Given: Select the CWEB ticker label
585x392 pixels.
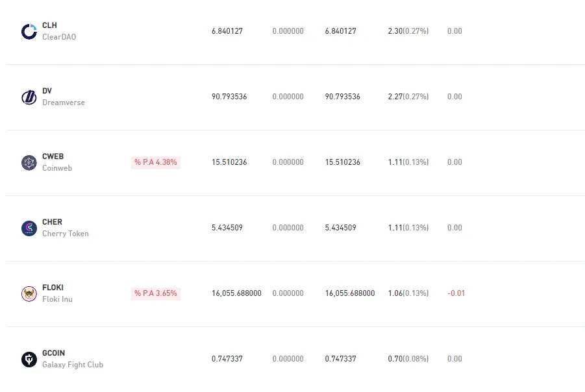Looking at the screenshot, I should [53, 156].
